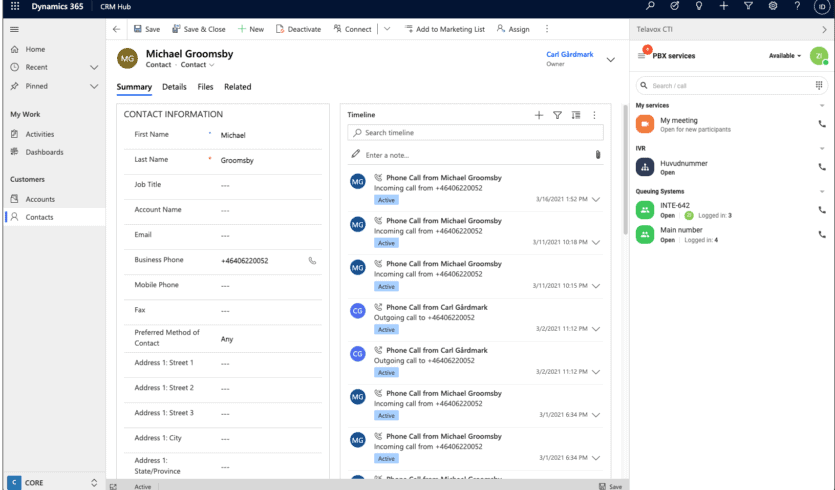Viewport: 835px width, 490px height.
Task: Open the task flow assistant icon
Action: click(x=675, y=6)
